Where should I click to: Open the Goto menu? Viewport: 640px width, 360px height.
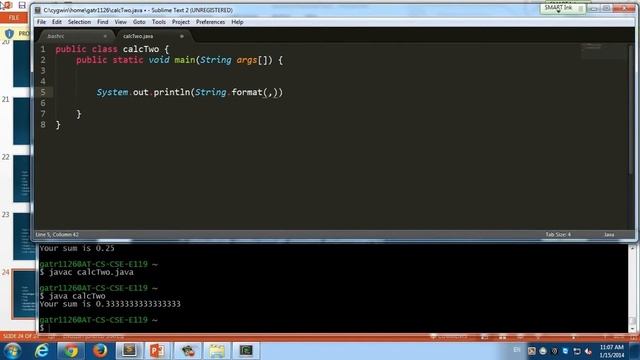click(x=139, y=22)
